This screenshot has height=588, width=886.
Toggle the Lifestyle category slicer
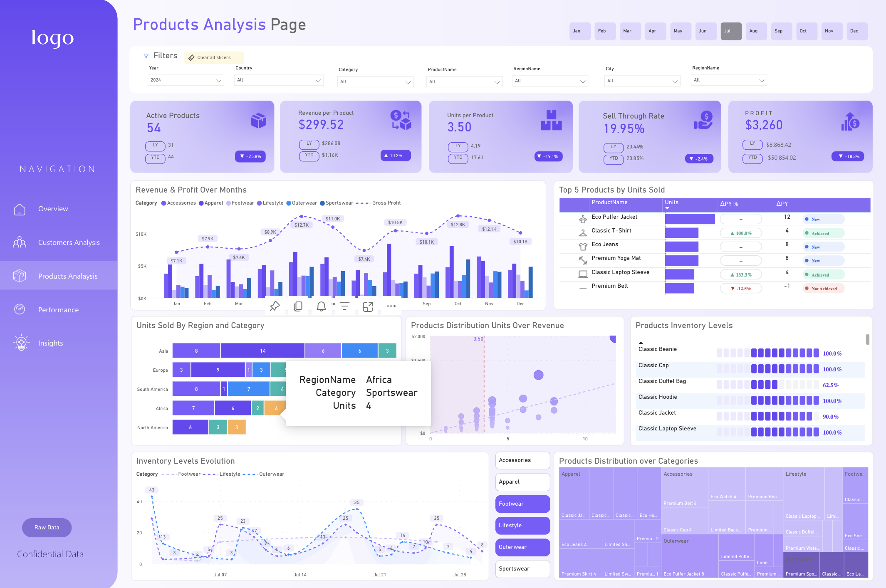tap(522, 525)
